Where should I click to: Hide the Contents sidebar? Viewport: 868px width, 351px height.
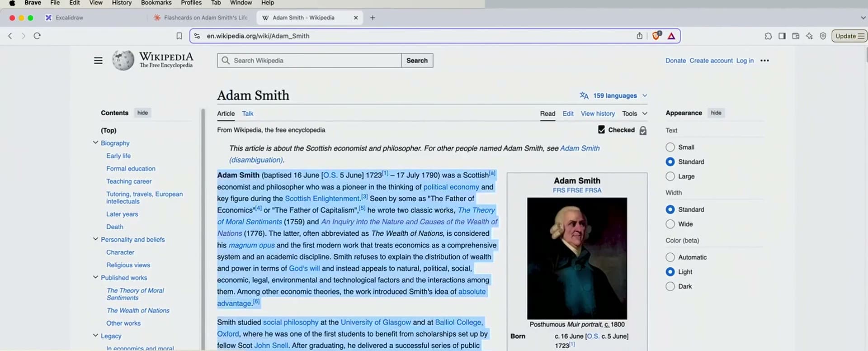coord(142,113)
